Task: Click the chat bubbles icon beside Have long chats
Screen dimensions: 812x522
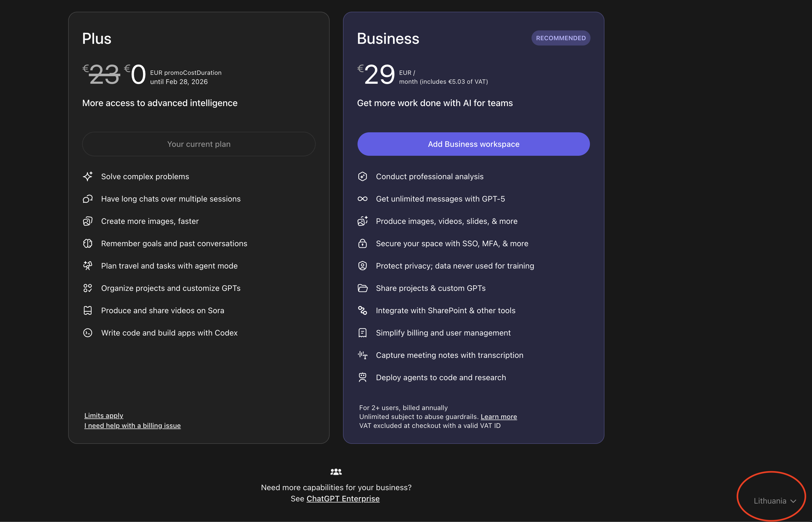Action: (x=88, y=199)
